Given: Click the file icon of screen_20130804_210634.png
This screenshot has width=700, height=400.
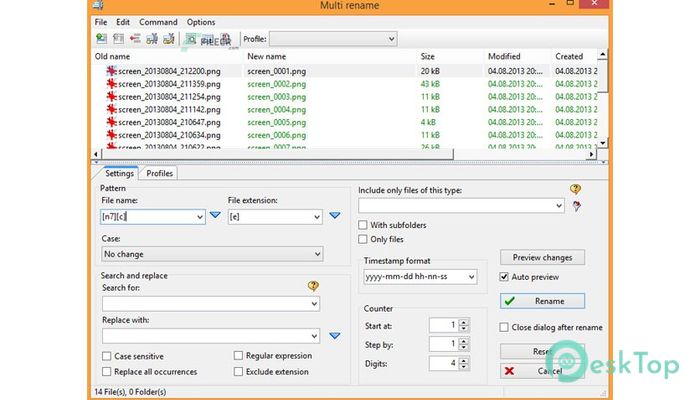Looking at the screenshot, I should [112, 135].
